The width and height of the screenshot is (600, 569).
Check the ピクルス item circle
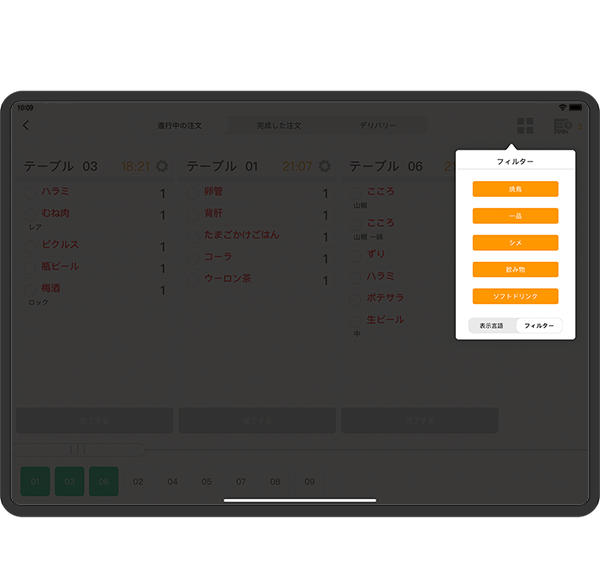click(30, 246)
